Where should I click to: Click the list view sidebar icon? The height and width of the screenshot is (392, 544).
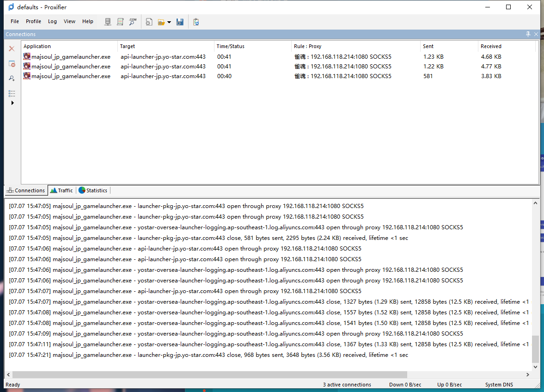tap(12, 93)
